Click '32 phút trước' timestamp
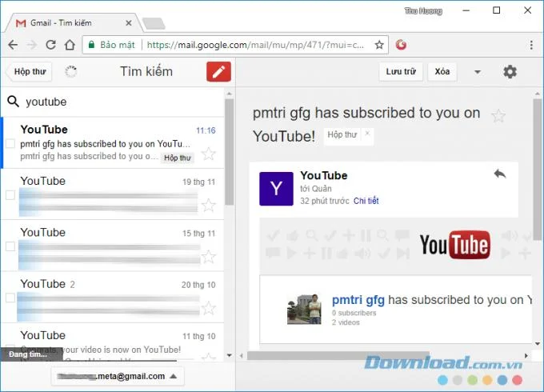The height and width of the screenshot is (392, 544). click(324, 201)
